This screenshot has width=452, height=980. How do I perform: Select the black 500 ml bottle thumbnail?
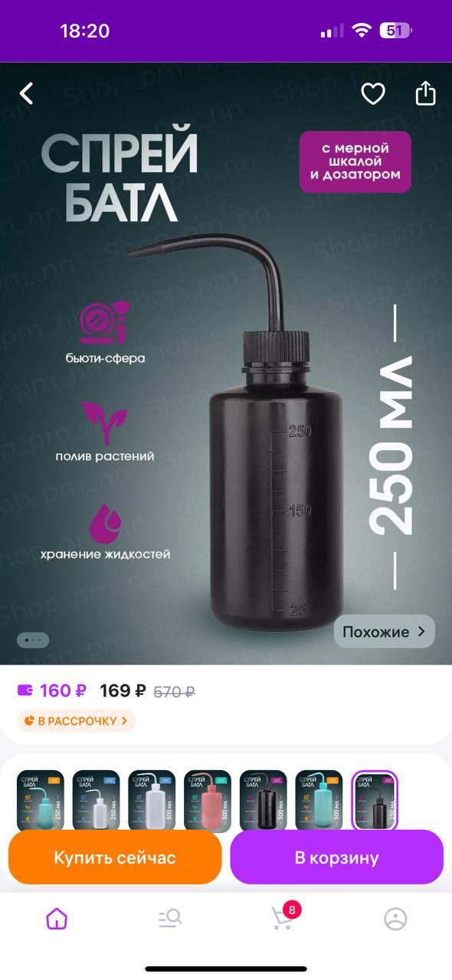[264, 800]
